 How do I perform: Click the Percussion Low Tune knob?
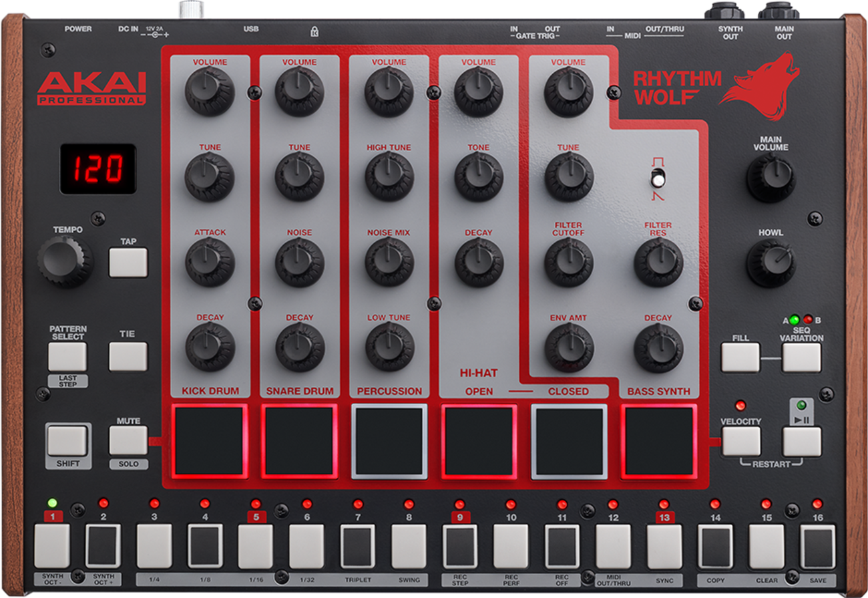coord(389,347)
